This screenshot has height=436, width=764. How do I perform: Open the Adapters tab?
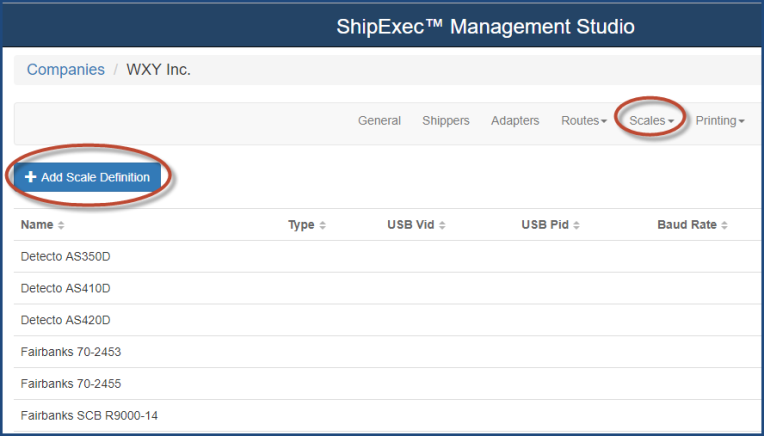coord(515,121)
